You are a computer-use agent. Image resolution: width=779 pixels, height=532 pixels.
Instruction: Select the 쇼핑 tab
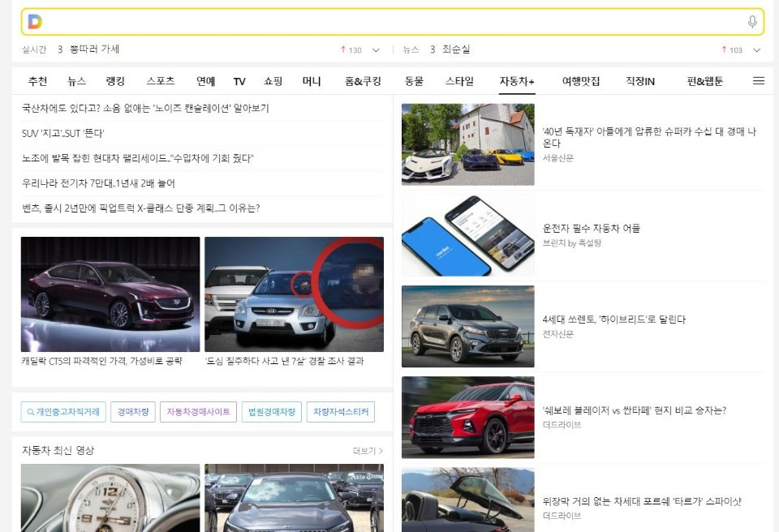coord(273,81)
